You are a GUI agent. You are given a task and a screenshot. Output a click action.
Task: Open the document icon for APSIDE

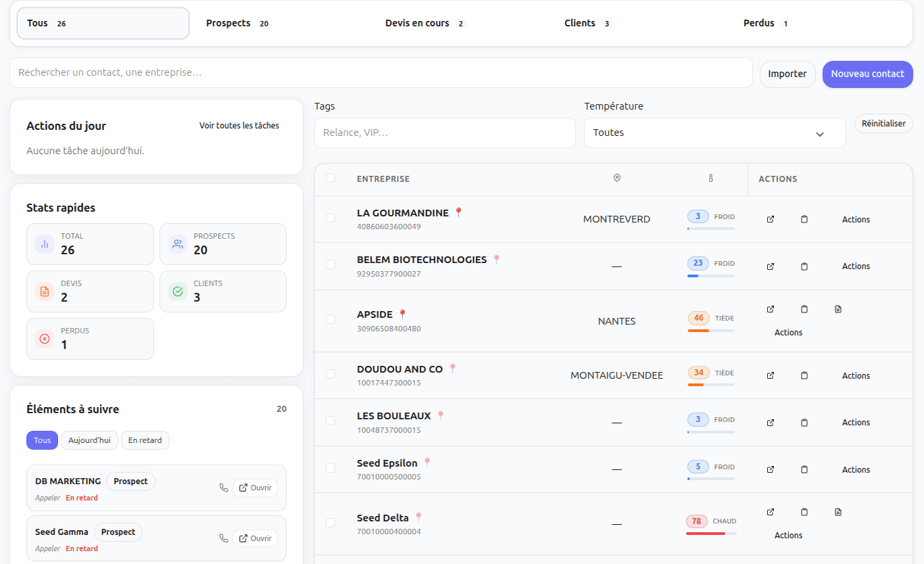[x=837, y=308]
